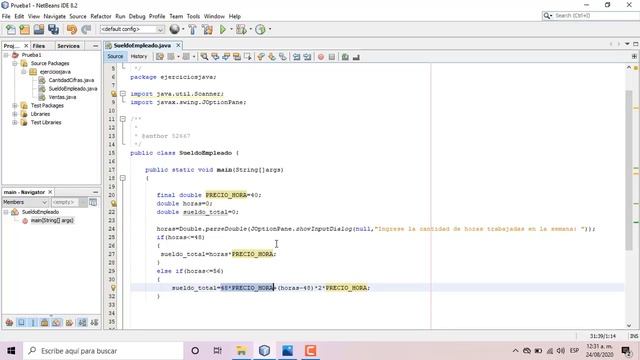The height and width of the screenshot is (360, 640).
Task: Toggle Highlight Search in editor toolbar
Action: 237,57
